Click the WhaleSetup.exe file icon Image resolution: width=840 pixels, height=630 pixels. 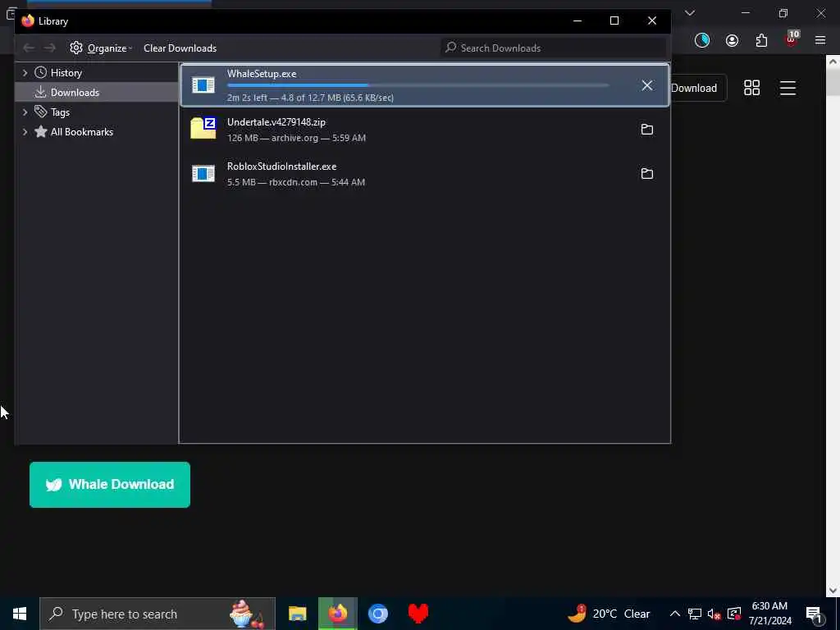[203, 85]
